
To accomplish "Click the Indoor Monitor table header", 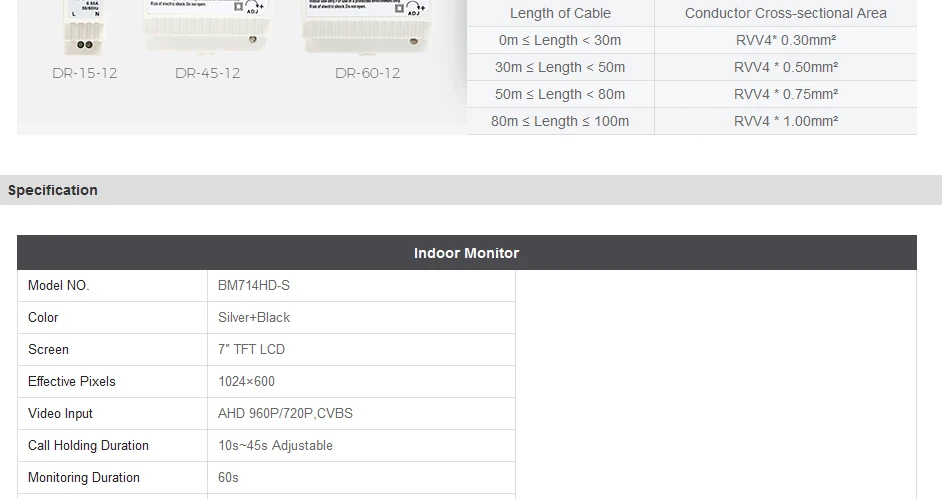I will click(x=467, y=253).
